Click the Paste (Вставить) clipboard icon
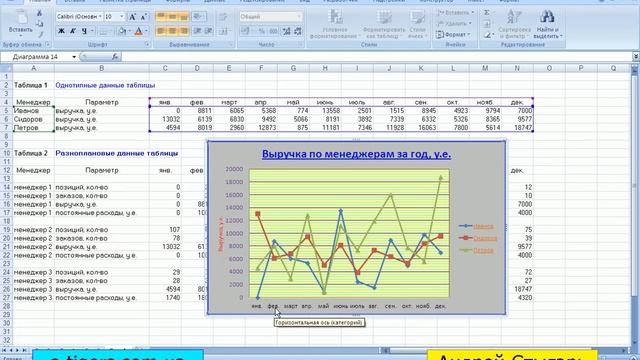Viewport: 640px width, 360px height. point(21,18)
